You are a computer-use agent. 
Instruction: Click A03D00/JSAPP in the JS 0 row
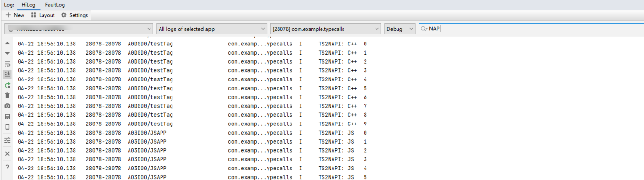(147, 133)
